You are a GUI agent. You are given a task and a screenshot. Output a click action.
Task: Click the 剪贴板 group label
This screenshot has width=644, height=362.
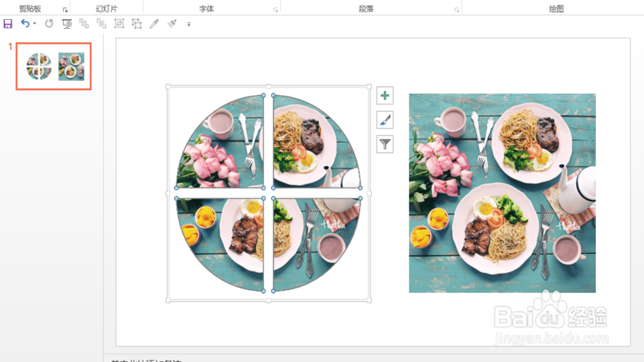coord(30,9)
